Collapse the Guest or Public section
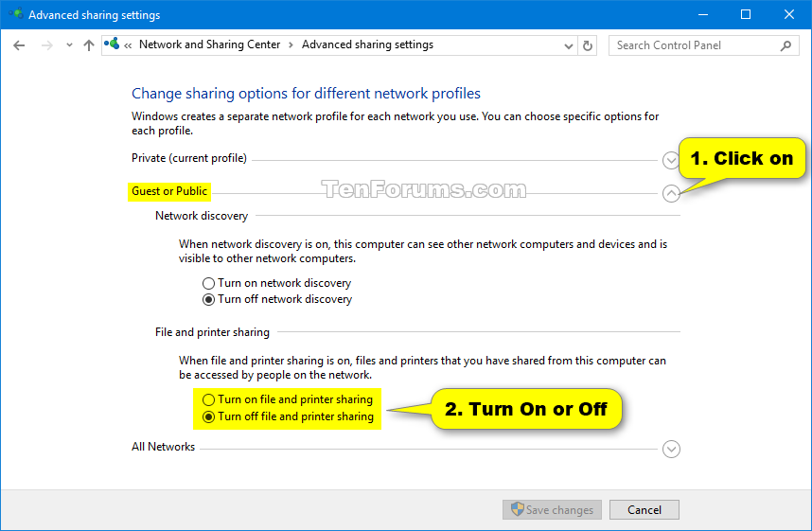 pos(671,193)
